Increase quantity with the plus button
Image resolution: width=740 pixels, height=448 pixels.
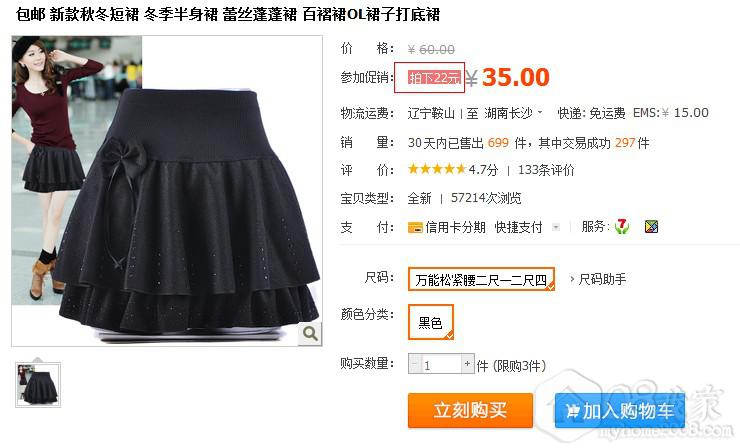467,364
